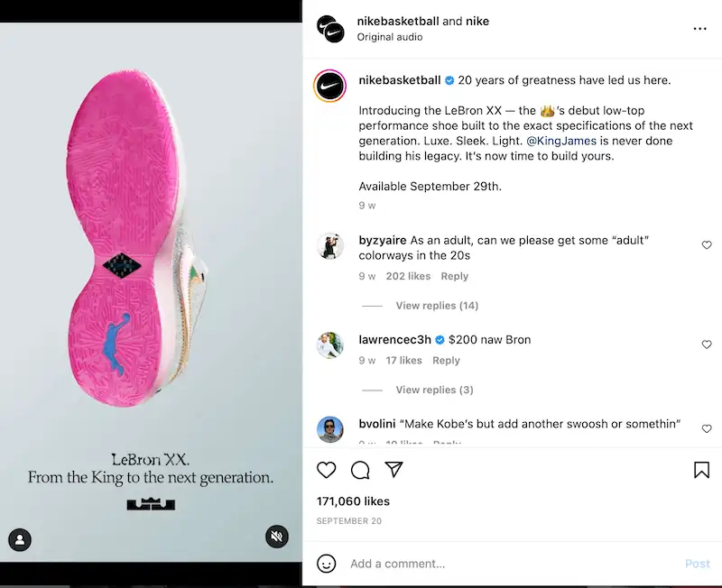View the 171,060 likes list
The width and height of the screenshot is (722, 588).
[x=353, y=501]
